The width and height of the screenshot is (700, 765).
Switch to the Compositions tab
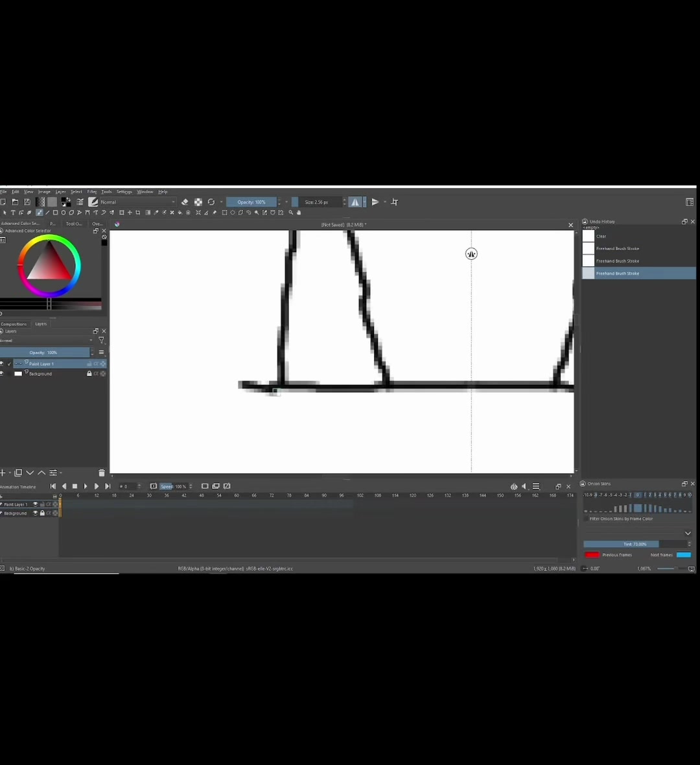coord(14,324)
